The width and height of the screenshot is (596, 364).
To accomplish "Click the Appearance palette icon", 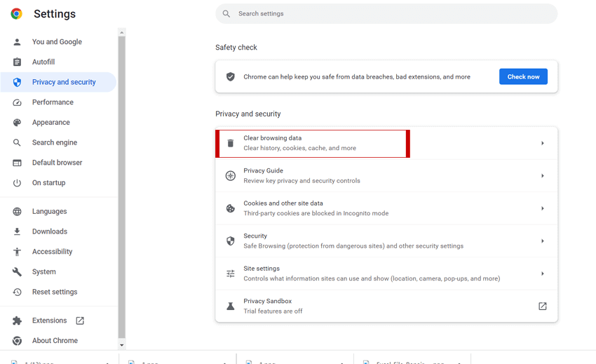I will [x=17, y=123].
